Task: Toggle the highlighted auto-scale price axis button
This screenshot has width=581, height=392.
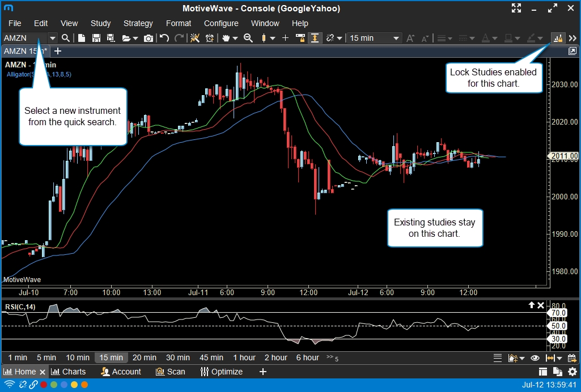Action: [x=315, y=38]
